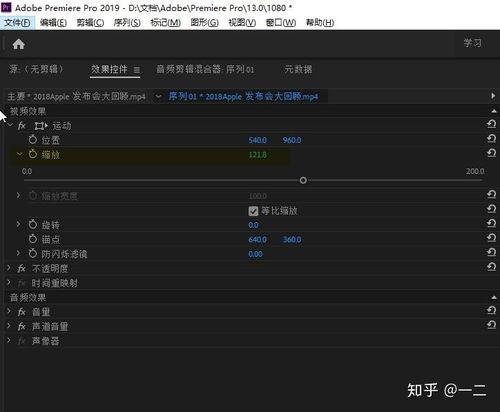
Task: Toggle the Motion (运动) fx effect badge
Action: [x=22, y=126]
